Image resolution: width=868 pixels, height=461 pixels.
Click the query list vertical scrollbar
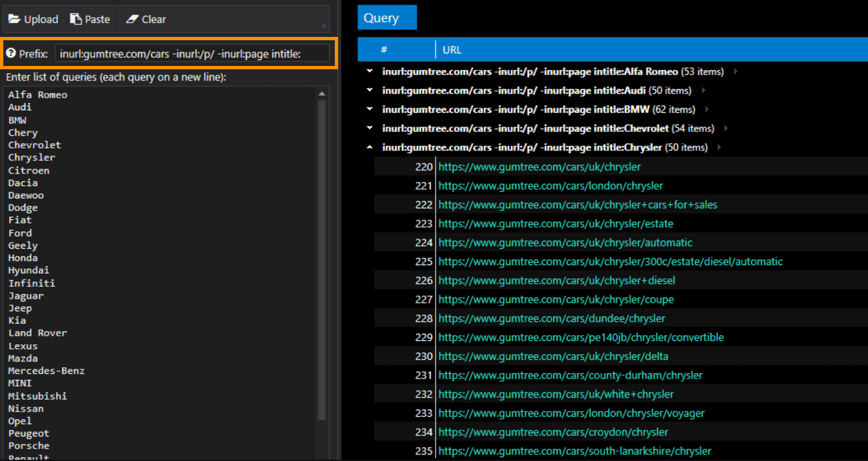click(322, 260)
